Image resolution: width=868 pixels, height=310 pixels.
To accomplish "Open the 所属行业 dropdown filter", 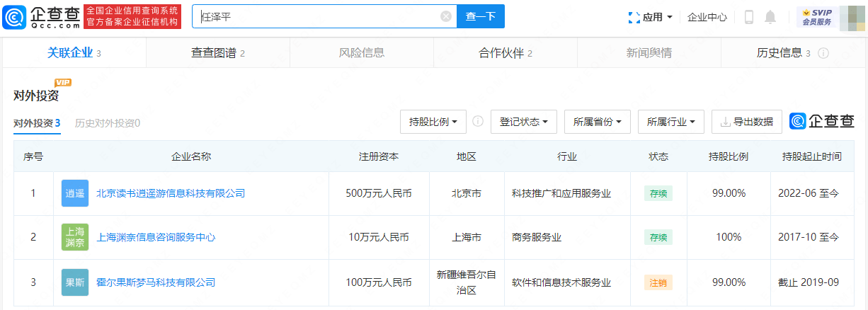I will [x=671, y=122].
